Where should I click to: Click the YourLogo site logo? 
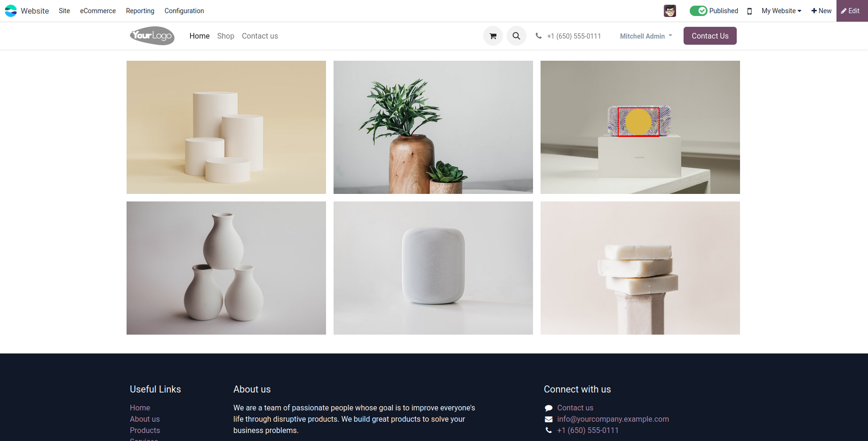point(152,36)
